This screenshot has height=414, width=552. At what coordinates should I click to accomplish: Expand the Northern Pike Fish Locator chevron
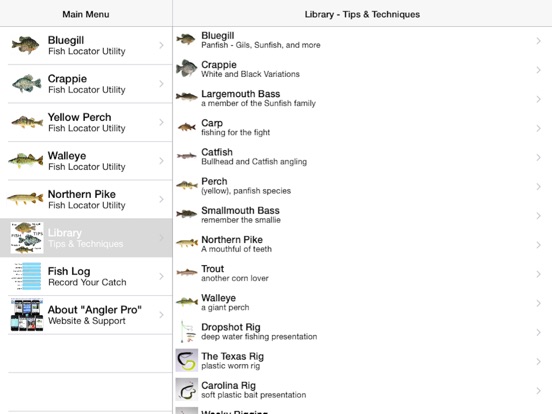[161, 199]
